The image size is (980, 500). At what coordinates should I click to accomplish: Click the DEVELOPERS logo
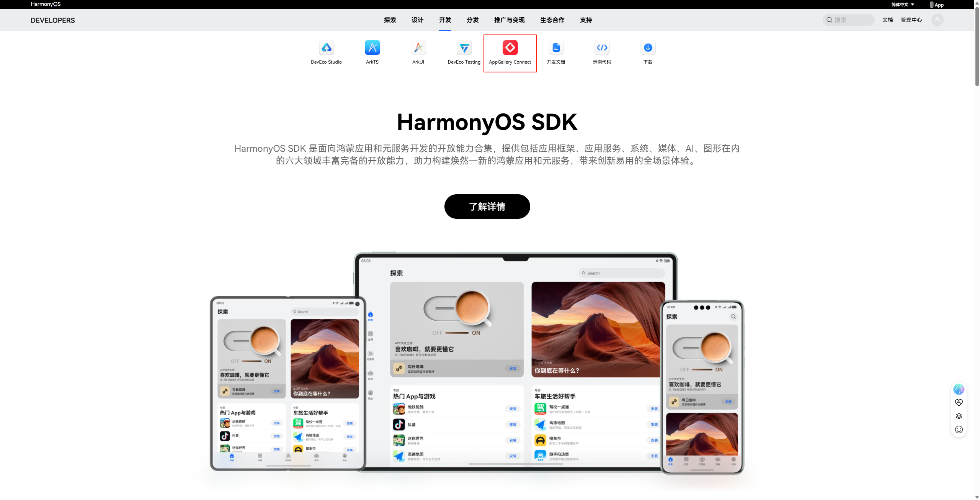(53, 20)
